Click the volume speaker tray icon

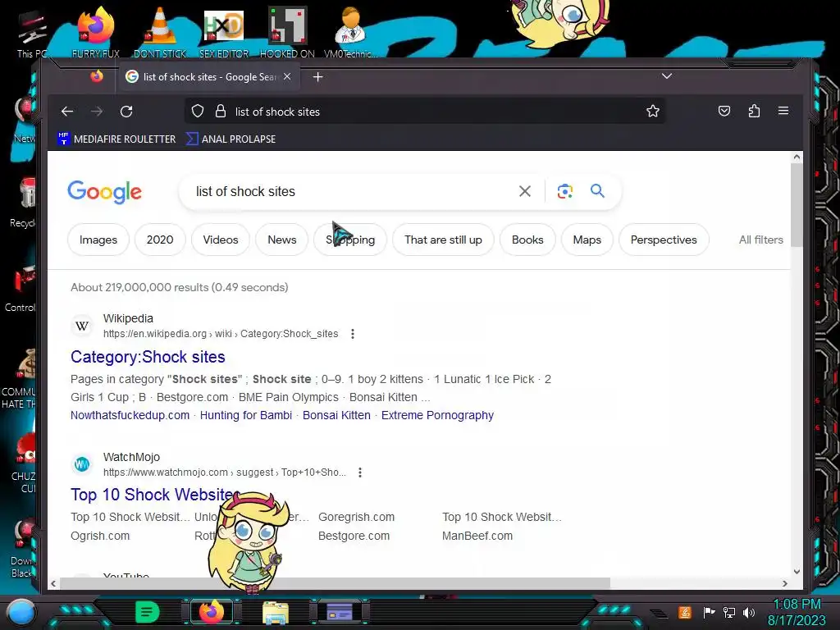tap(749, 612)
